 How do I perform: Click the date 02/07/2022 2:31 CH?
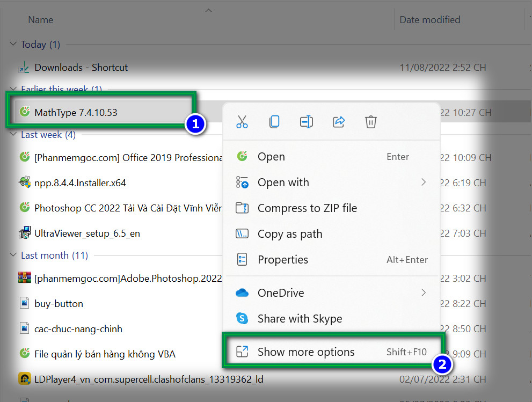click(x=443, y=379)
